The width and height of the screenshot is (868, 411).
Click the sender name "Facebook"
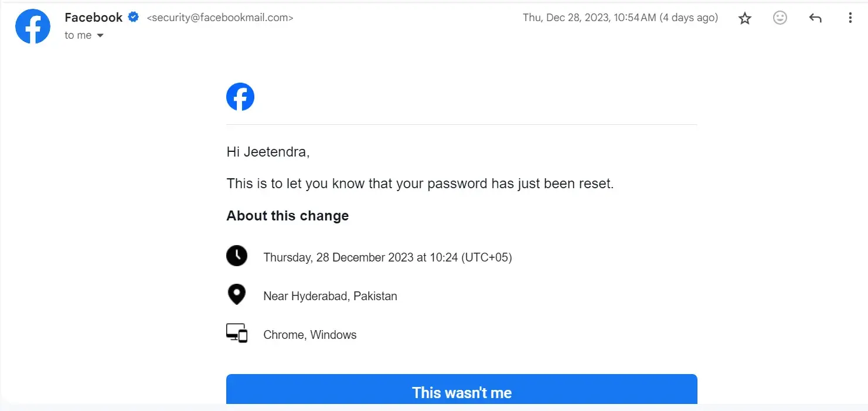(x=94, y=18)
